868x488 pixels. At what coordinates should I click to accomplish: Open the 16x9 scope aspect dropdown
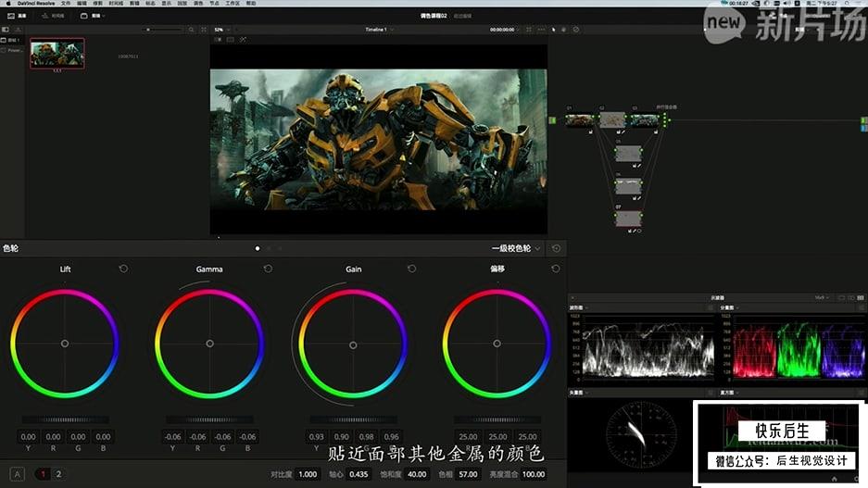822,297
